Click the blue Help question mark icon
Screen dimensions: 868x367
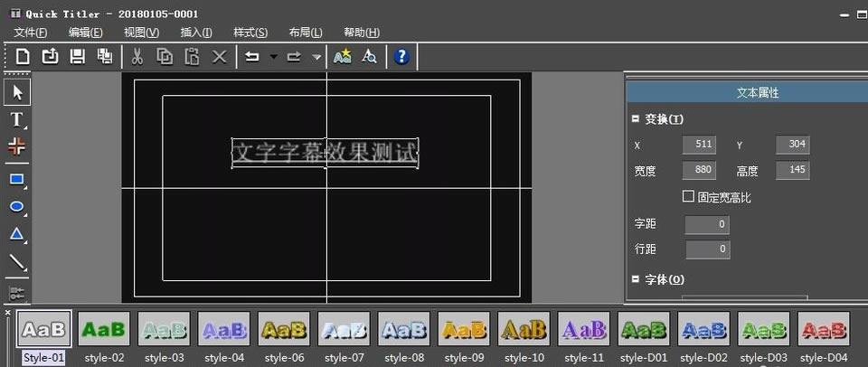[x=401, y=56]
